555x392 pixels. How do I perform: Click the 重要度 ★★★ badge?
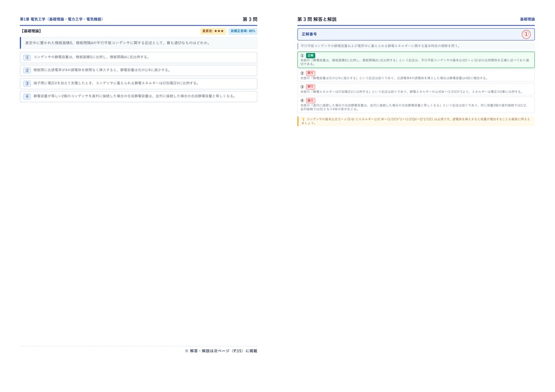pos(213,31)
